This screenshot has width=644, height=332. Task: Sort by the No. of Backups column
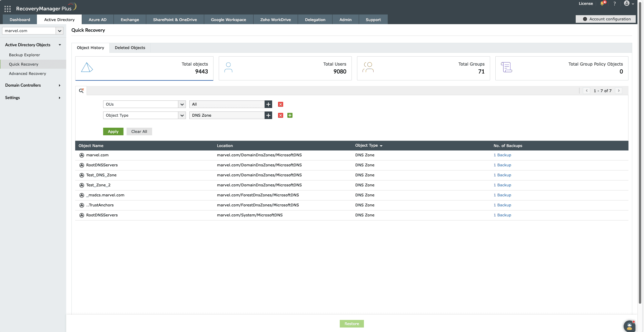coord(508,146)
